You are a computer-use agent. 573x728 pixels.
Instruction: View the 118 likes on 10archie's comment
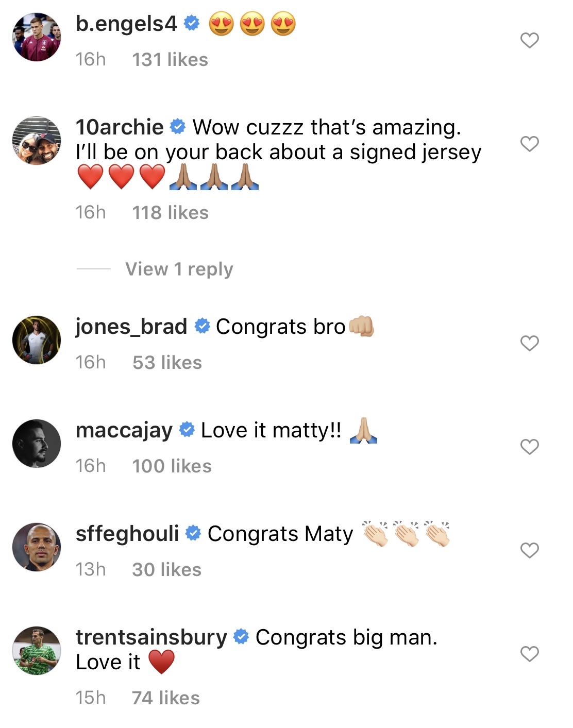(170, 213)
